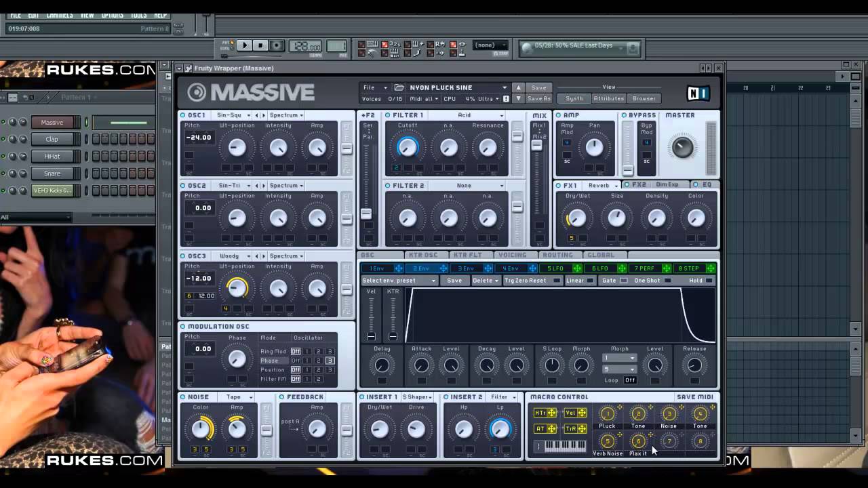Toggle the Feedback section power button
Image resolution: width=868 pixels, height=488 pixels.
282,397
